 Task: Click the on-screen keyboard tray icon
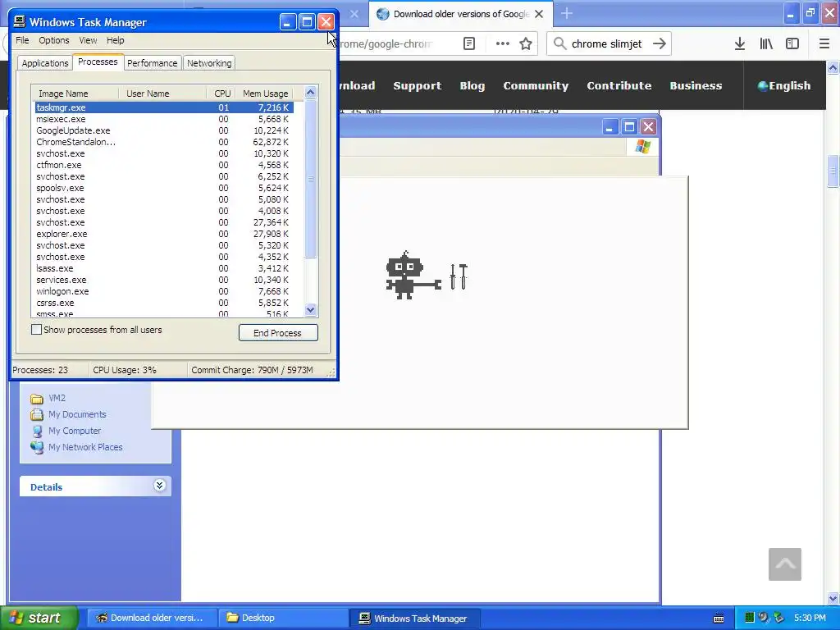[719, 619]
